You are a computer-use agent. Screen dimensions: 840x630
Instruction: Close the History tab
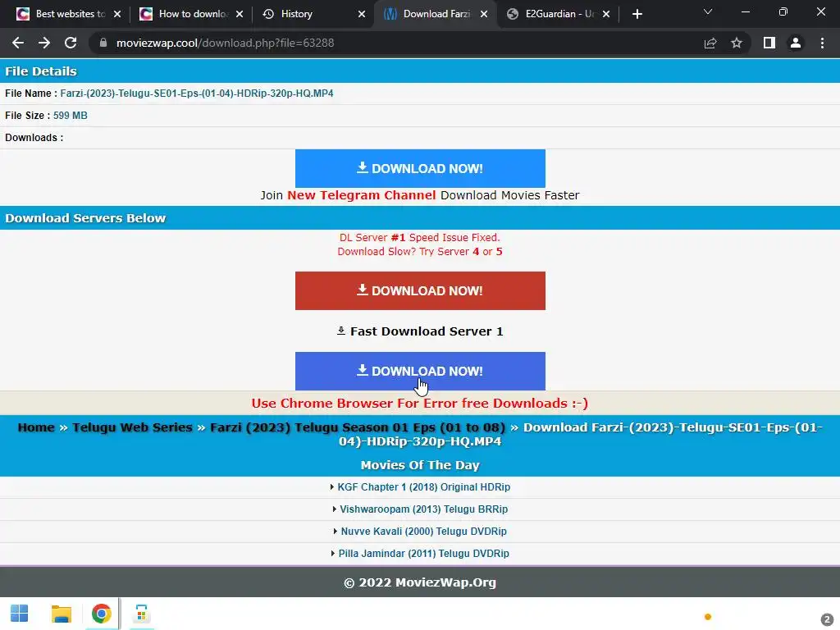click(x=362, y=14)
